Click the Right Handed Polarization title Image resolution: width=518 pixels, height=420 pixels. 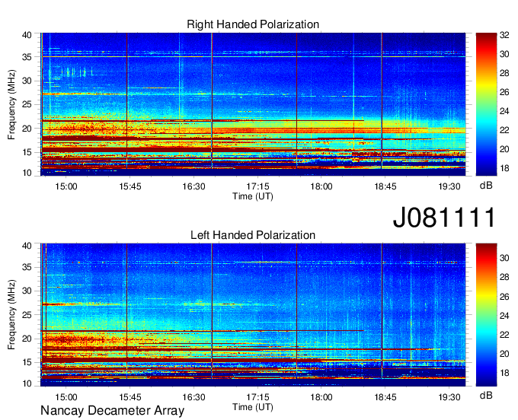[x=253, y=24]
